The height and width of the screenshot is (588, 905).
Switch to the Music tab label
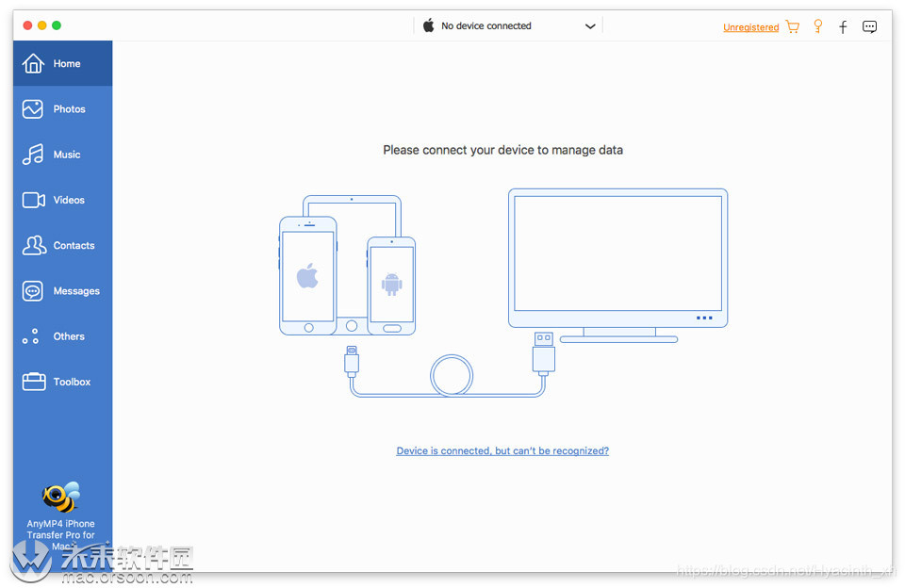(67, 155)
